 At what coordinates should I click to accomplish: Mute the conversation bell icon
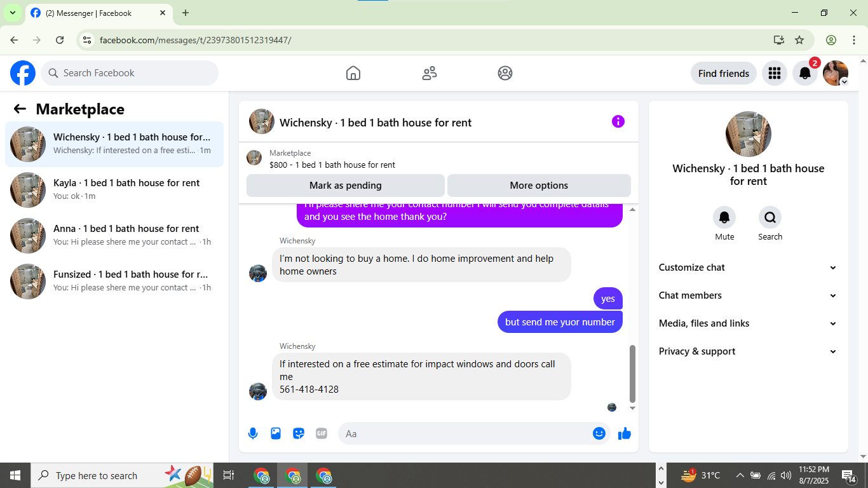click(x=724, y=217)
